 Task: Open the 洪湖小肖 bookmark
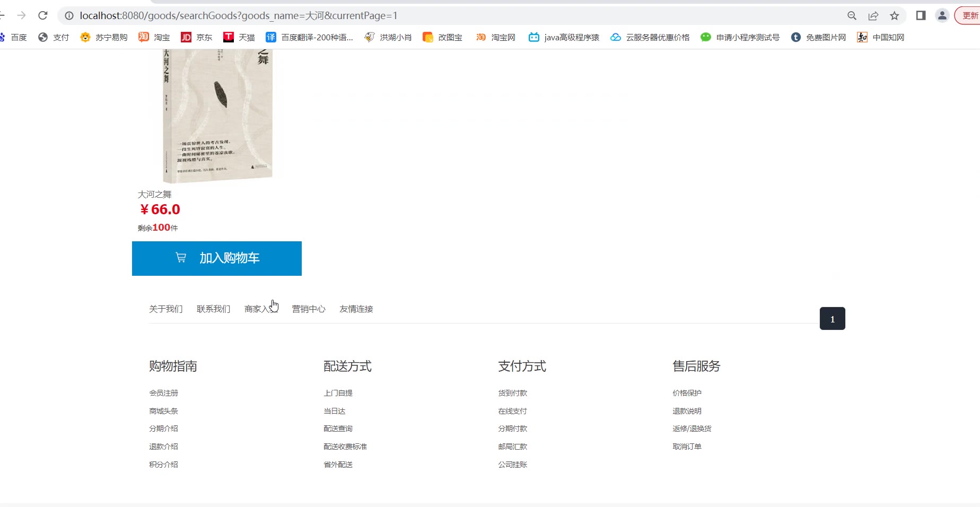pyautogui.click(x=388, y=37)
